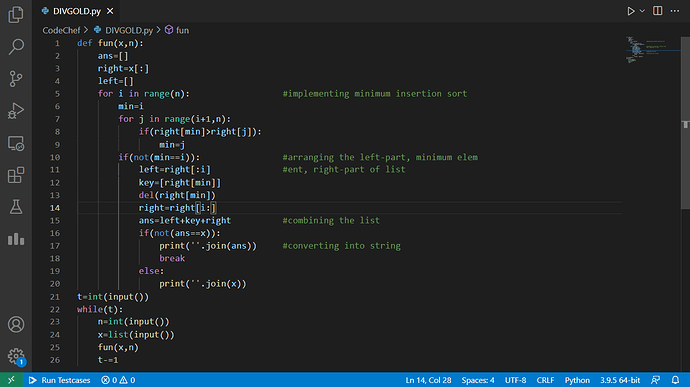Screen dimensions: 690x387
Task: Open the Search view
Action: pyautogui.click(x=16, y=47)
